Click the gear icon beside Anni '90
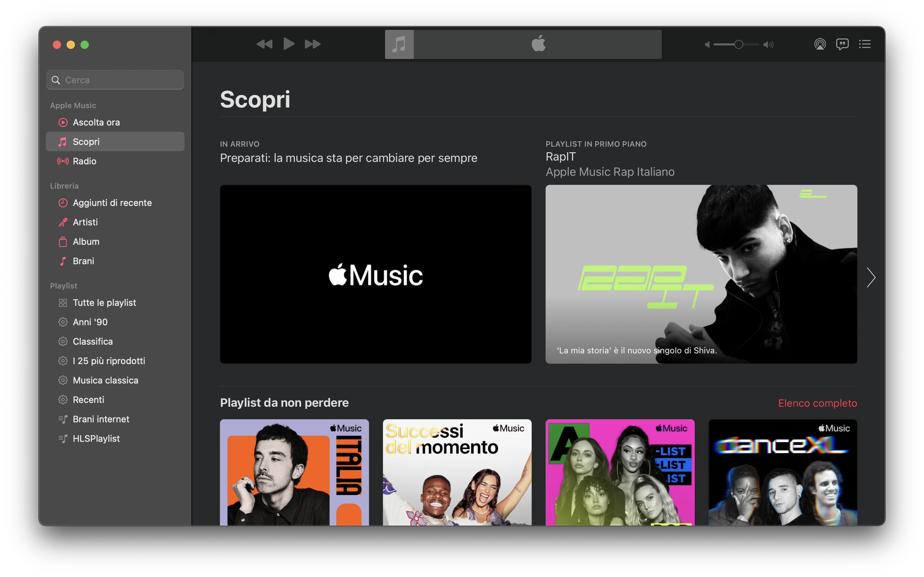 (63, 322)
